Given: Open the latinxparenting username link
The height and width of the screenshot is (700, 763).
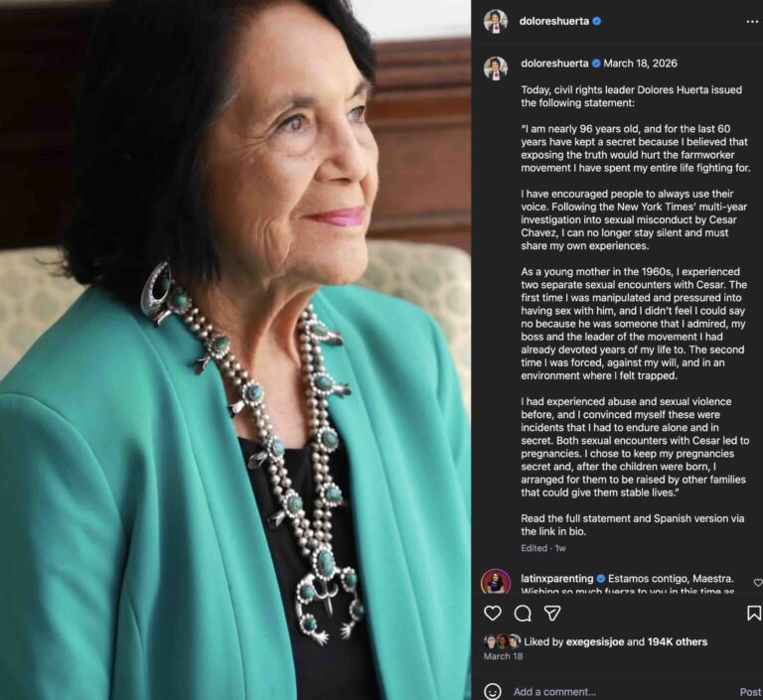Looking at the screenshot, I should pos(556,579).
